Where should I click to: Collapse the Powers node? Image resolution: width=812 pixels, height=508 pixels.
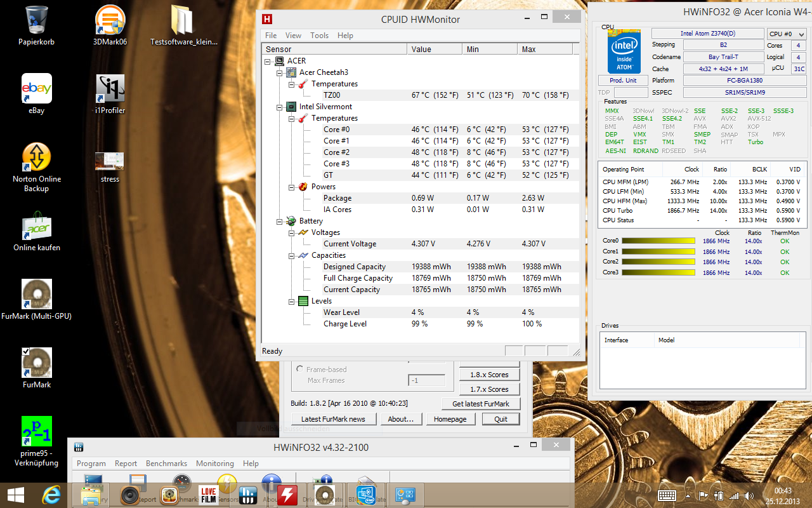point(292,187)
